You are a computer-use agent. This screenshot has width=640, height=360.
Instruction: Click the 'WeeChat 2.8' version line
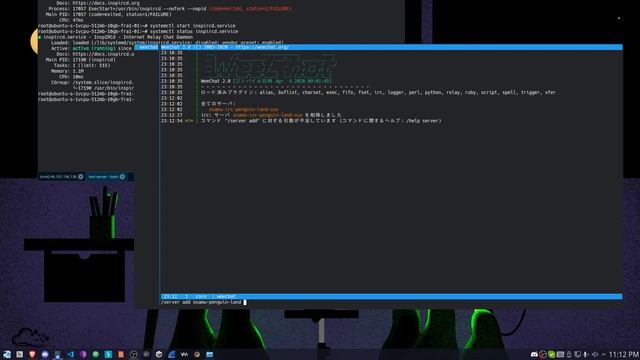click(266, 81)
